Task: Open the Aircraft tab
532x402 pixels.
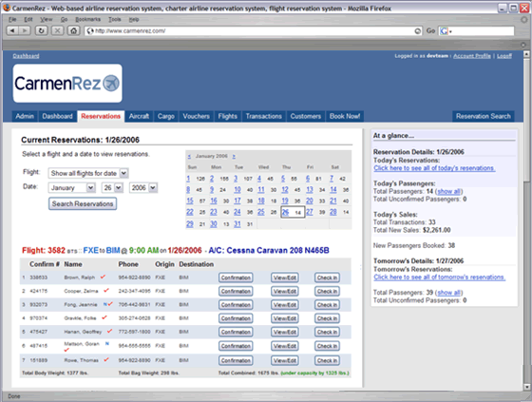Action: tap(139, 116)
